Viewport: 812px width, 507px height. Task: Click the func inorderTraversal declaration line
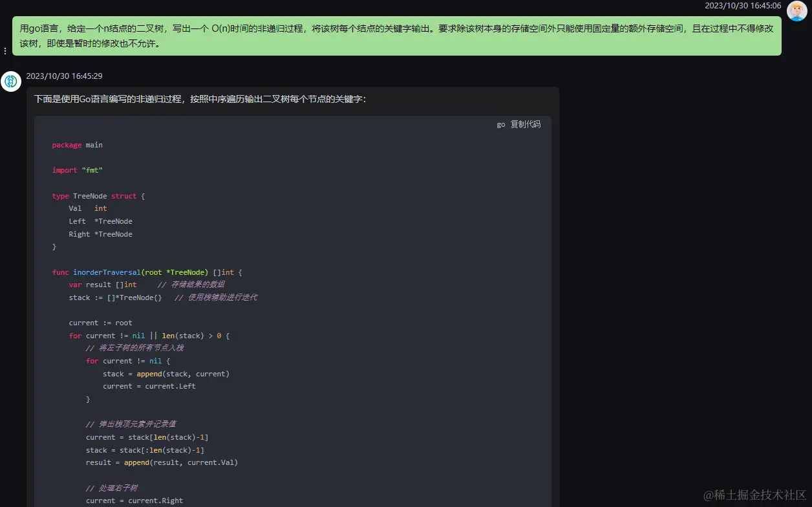pos(147,272)
